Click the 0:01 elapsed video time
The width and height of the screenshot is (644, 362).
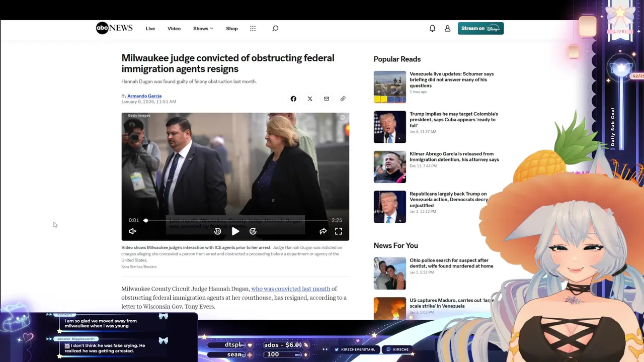tap(133, 220)
